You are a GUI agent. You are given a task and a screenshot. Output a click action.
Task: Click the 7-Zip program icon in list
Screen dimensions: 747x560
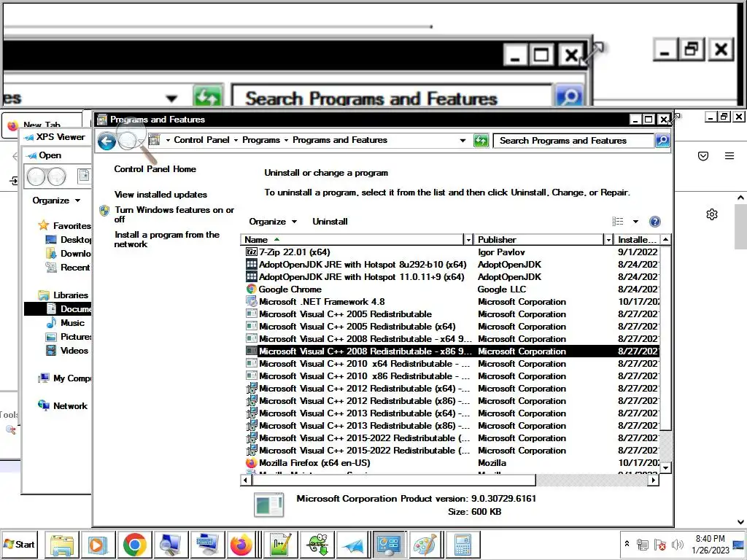point(251,252)
